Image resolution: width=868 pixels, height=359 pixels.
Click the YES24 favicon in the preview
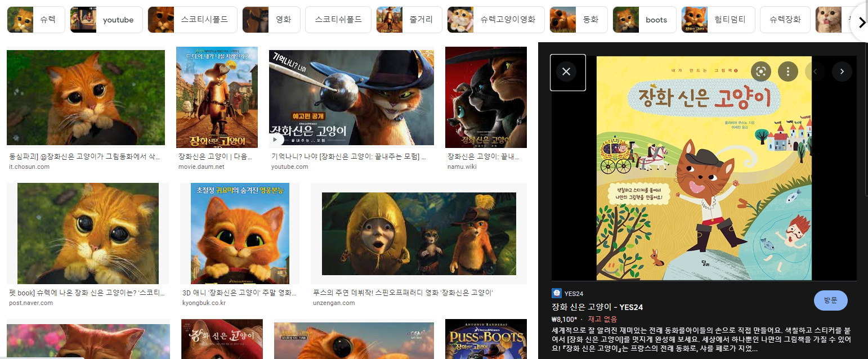click(557, 293)
